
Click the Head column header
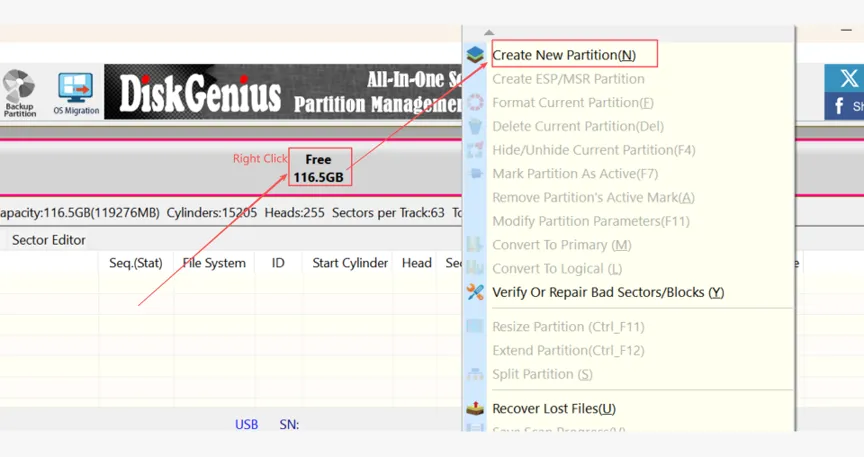pos(417,263)
